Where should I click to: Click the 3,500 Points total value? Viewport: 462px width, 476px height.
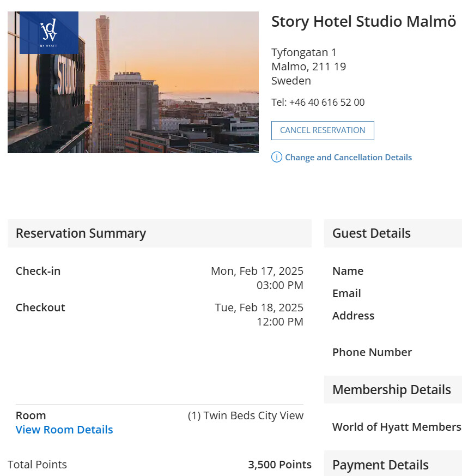click(x=279, y=465)
